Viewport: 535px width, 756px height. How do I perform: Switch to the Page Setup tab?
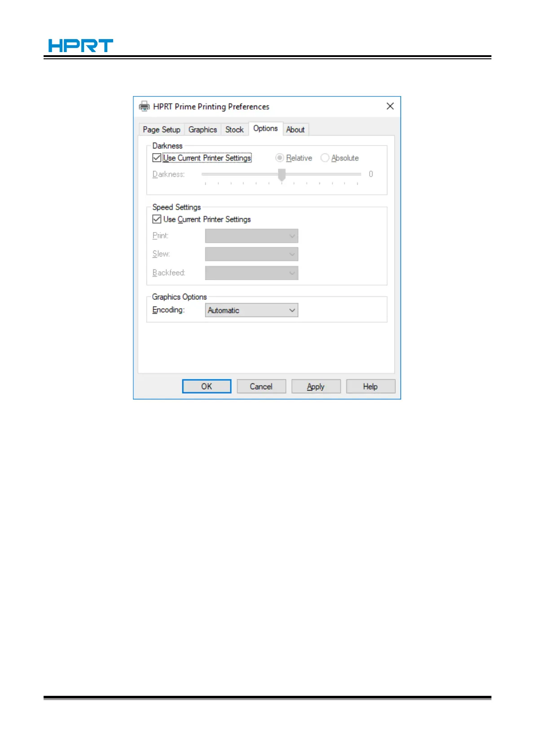pyautogui.click(x=162, y=129)
